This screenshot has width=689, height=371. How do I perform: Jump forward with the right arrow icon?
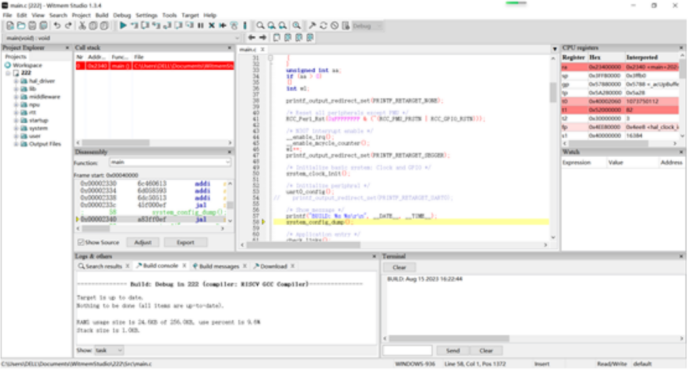263,38
